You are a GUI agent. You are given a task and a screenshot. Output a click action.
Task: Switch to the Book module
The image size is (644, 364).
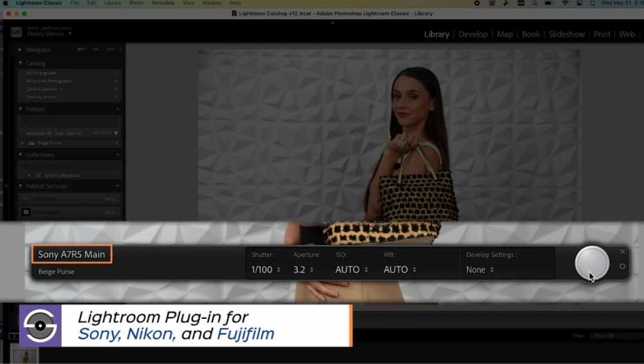pyautogui.click(x=531, y=34)
